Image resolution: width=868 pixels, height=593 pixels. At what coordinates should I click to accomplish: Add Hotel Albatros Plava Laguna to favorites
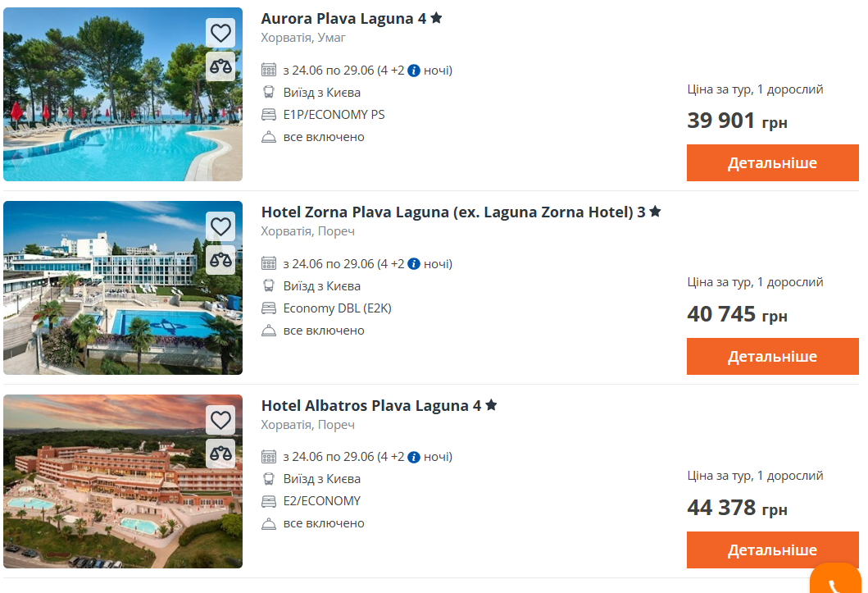(220, 420)
